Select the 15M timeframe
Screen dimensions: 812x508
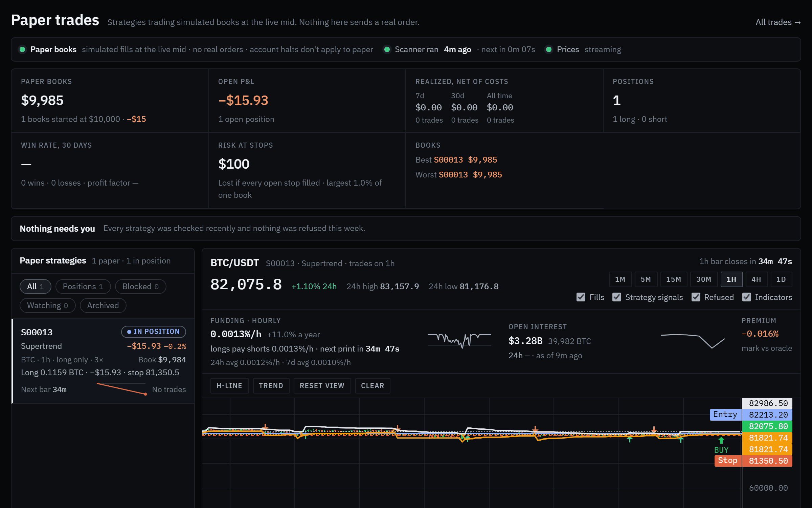coord(674,279)
